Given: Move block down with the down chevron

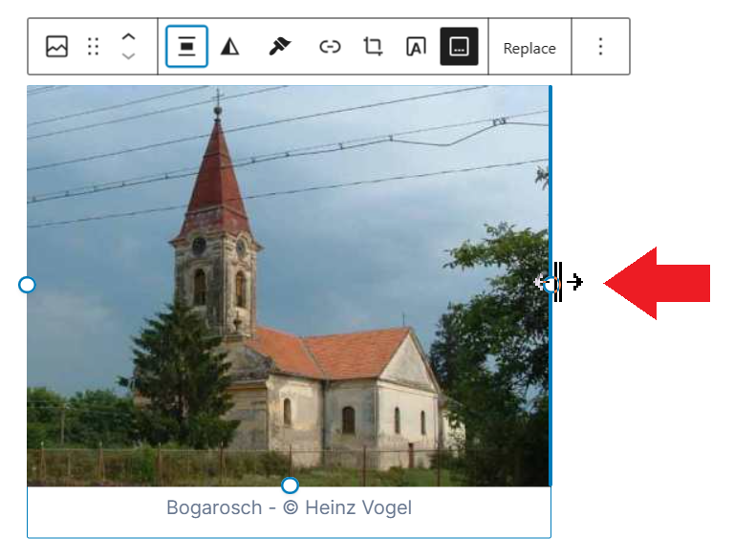Looking at the screenshot, I should (128, 56).
